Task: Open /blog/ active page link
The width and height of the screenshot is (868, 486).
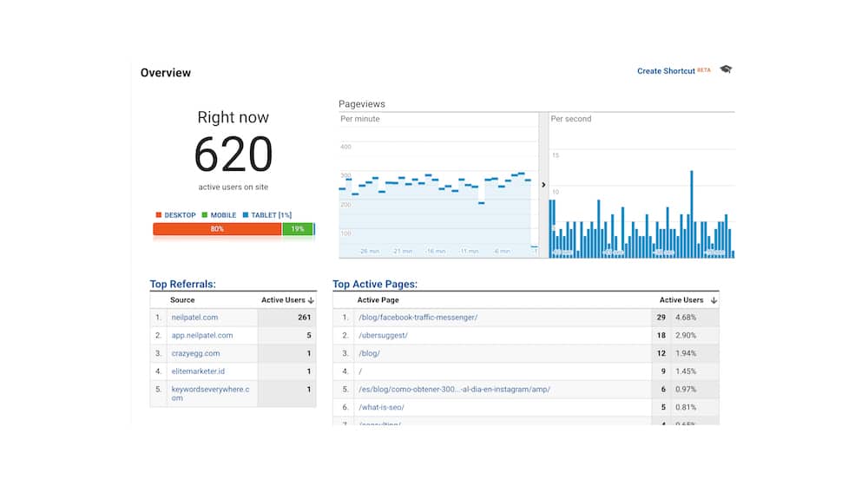Action: point(369,353)
